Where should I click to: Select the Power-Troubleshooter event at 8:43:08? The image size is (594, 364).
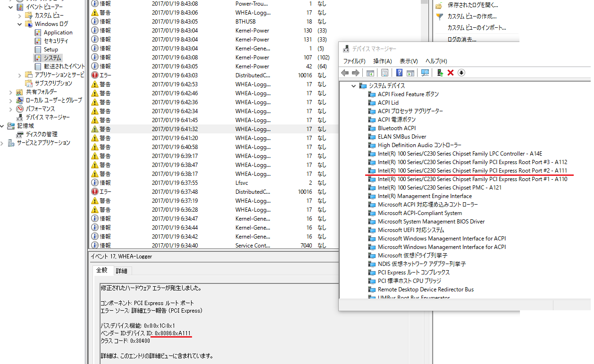pyautogui.click(x=214, y=4)
